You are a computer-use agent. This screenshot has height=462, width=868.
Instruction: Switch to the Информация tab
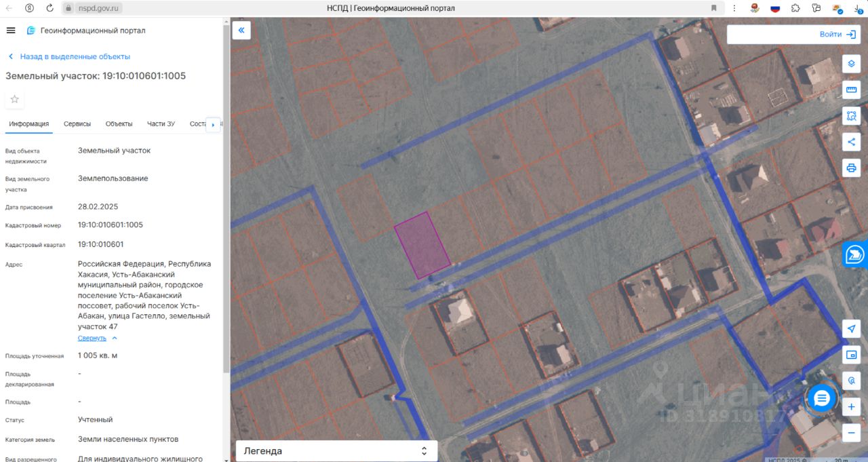point(29,123)
